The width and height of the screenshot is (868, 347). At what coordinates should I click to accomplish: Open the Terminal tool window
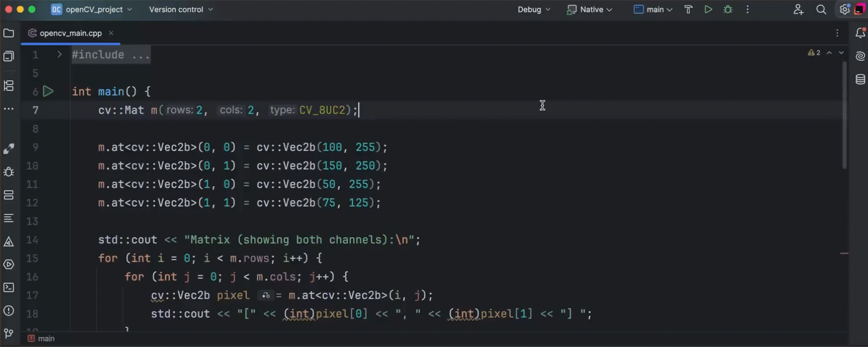coord(9,287)
